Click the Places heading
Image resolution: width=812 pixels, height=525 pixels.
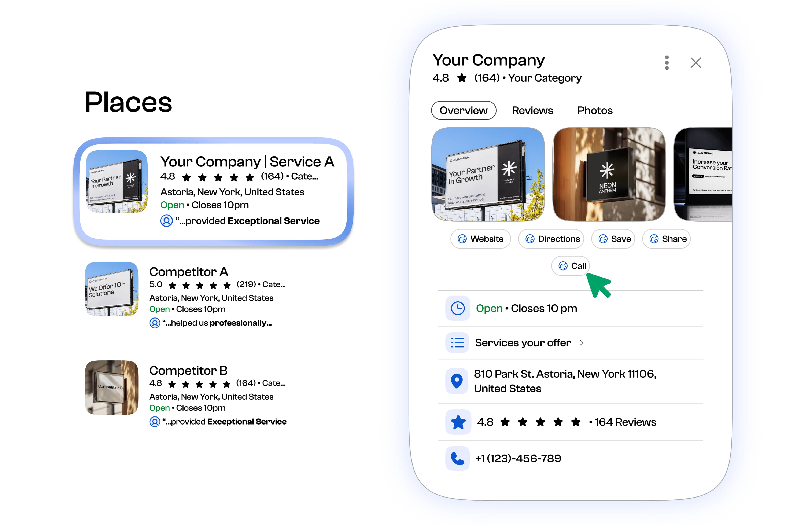(129, 102)
